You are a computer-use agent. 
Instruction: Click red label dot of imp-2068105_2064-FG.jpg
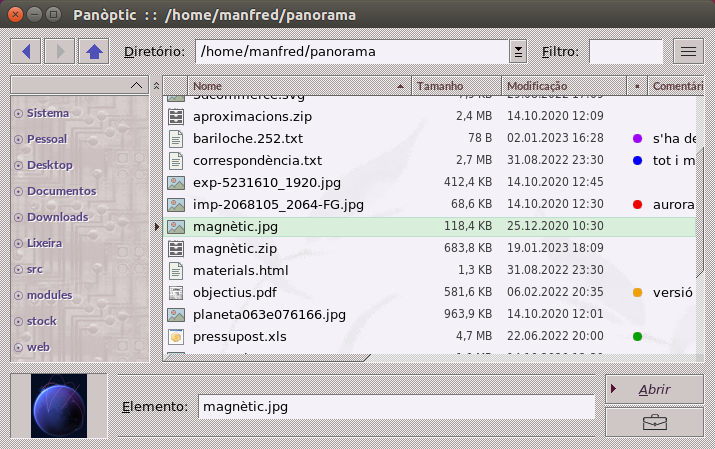[x=637, y=205]
